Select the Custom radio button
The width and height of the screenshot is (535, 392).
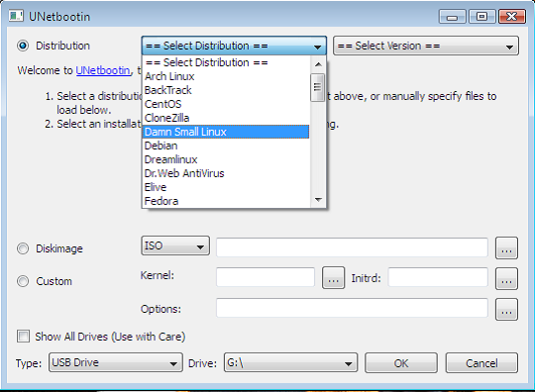point(23,281)
